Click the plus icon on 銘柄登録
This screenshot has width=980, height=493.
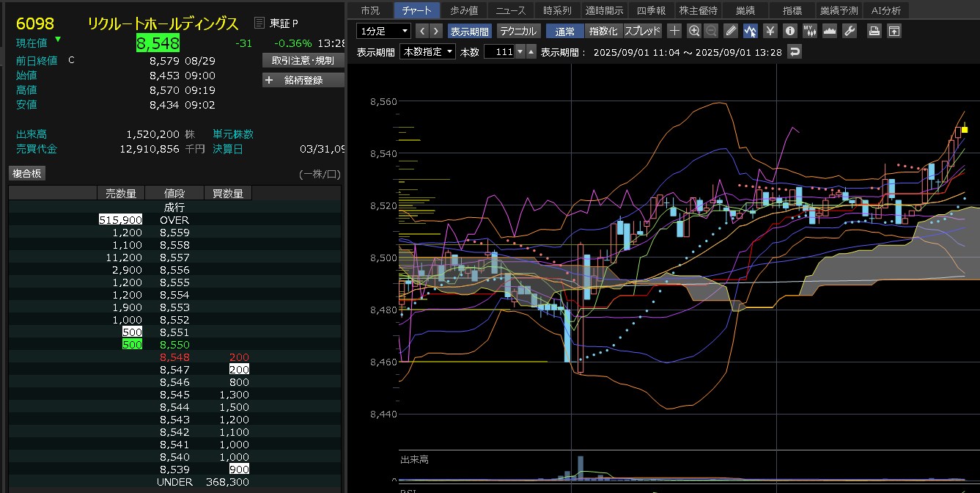tap(269, 81)
